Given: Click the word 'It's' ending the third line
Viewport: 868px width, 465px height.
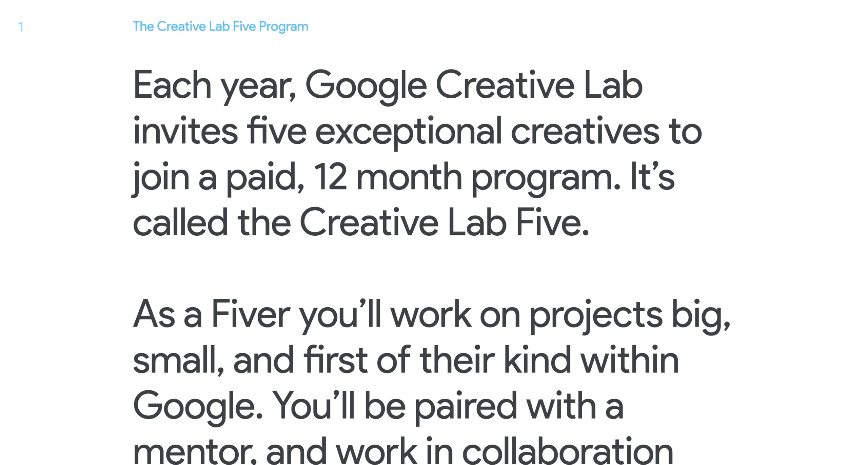Looking at the screenshot, I should (x=652, y=177).
